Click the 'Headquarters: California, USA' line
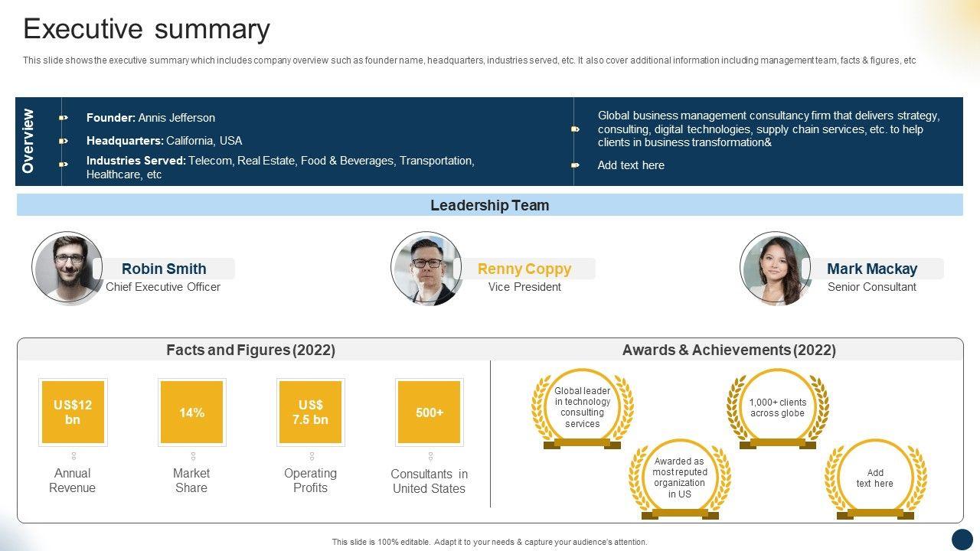 (x=164, y=141)
